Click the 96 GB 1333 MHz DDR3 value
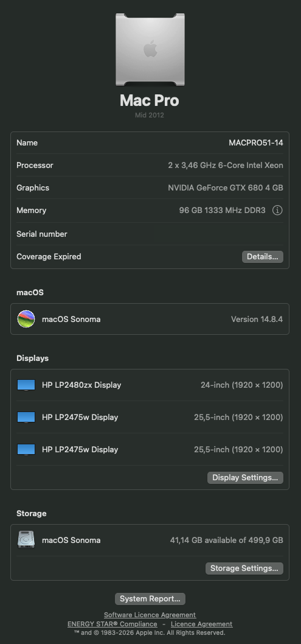This screenshot has width=301, height=644. coord(223,210)
